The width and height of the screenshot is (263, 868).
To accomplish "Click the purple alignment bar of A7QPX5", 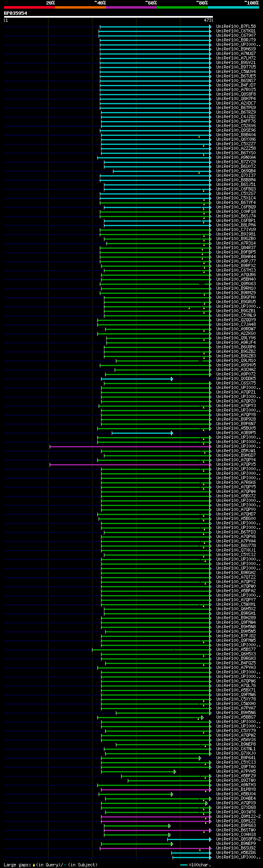I will tap(130, 465).
